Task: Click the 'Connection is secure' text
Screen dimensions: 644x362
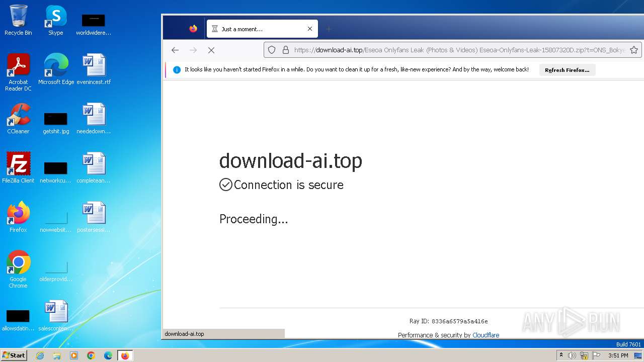Action: click(289, 185)
